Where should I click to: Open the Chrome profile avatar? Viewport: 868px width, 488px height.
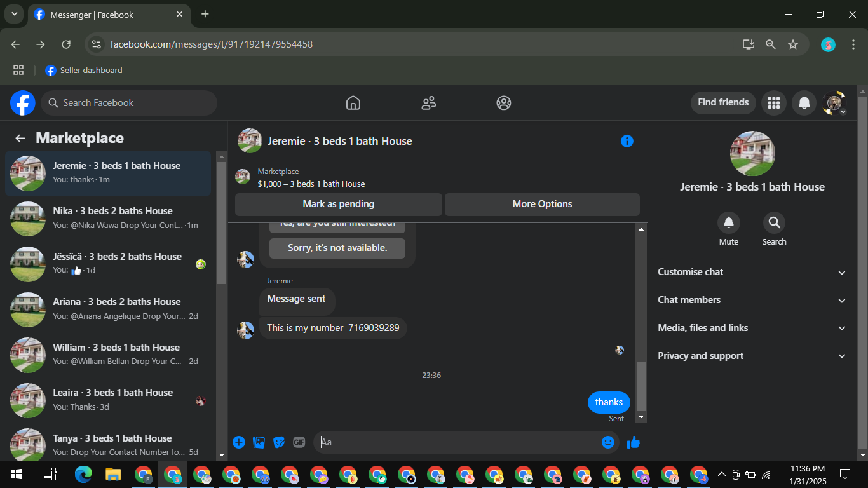(x=828, y=44)
